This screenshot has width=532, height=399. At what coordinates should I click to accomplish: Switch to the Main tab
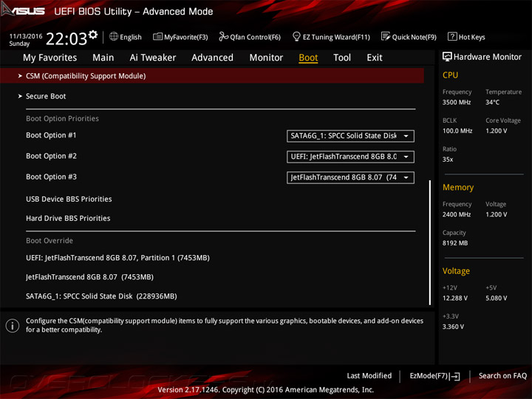point(103,58)
